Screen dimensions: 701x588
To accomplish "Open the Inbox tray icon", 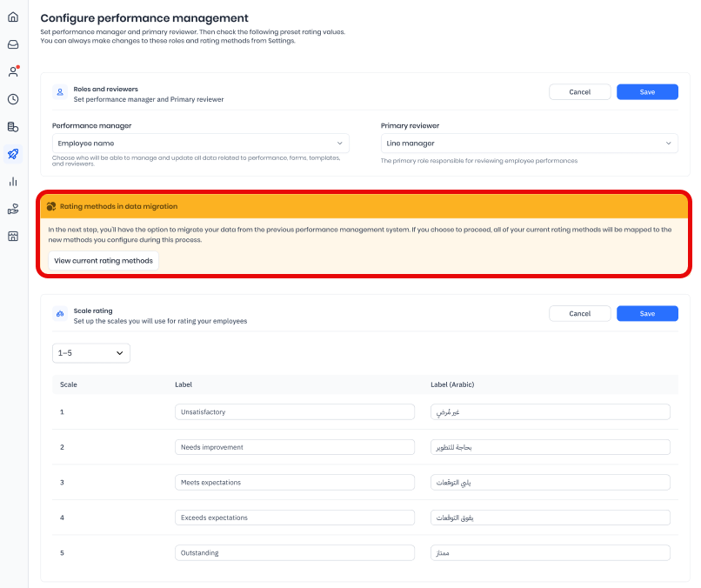I will (x=13, y=44).
